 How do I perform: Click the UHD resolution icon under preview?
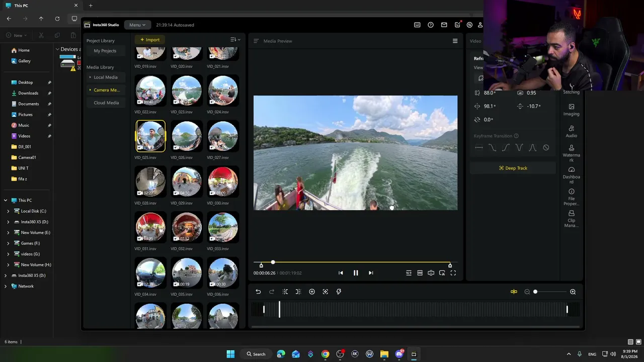(420, 273)
